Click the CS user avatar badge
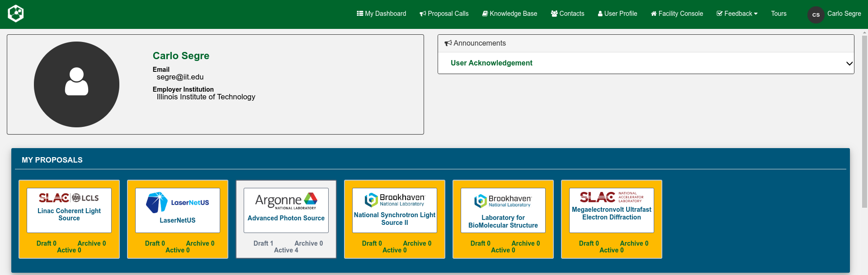Image resolution: width=868 pixels, height=275 pixels. click(x=816, y=14)
